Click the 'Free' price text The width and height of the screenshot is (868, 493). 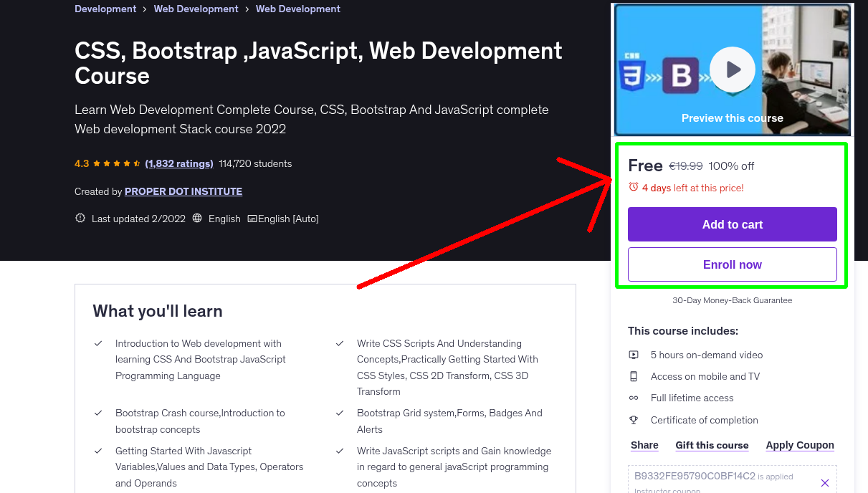(x=645, y=166)
